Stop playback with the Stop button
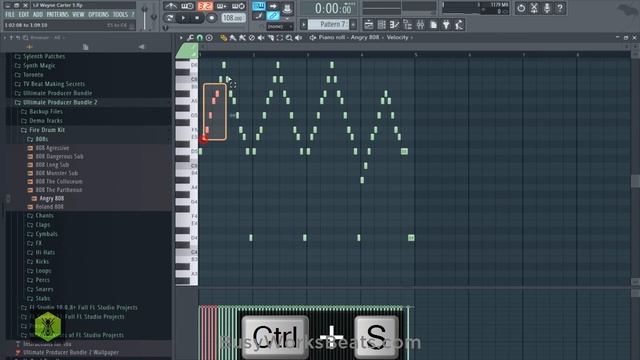Screen dimensions: 640x360 197,18
